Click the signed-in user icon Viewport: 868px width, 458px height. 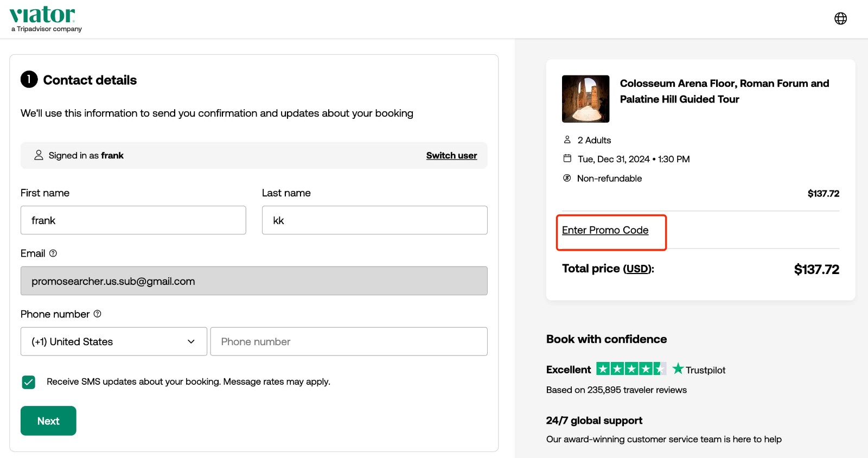pos(39,155)
